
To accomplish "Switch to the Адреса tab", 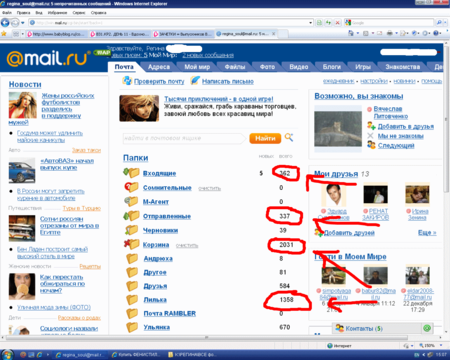I will pos(159,67).
